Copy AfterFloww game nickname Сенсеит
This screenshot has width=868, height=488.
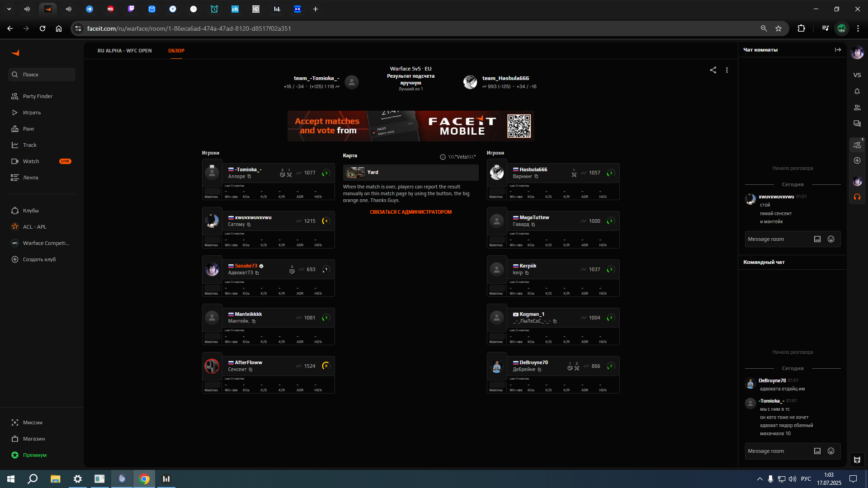click(x=250, y=370)
